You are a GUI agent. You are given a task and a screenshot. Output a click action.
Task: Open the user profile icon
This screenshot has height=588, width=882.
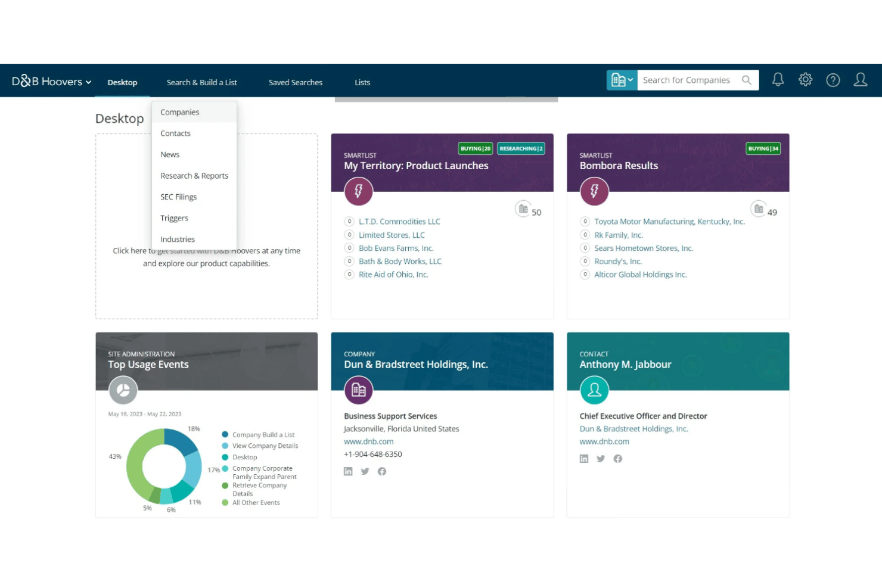coord(861,80)
